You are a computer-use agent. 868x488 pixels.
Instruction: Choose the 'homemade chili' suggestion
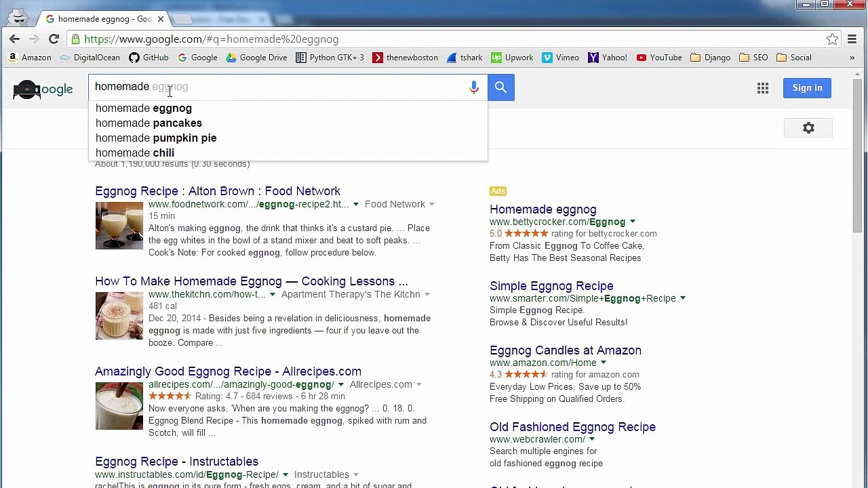coord(288,153)
